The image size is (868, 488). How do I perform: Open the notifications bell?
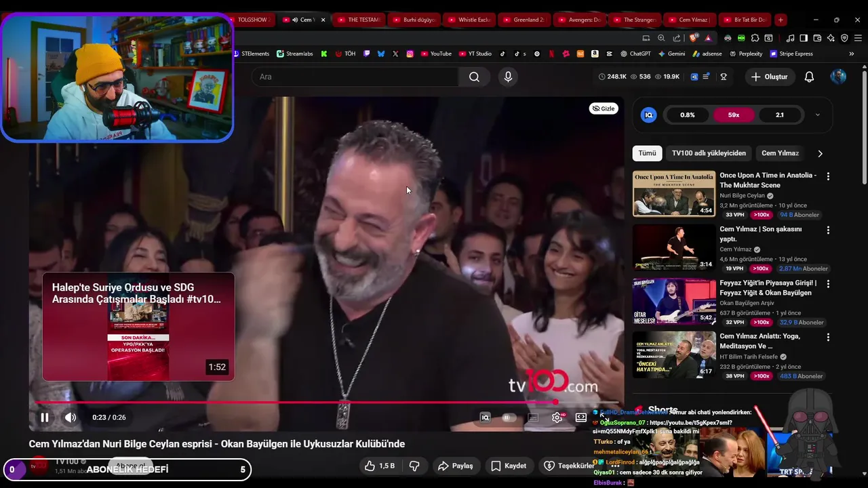point(809,77)
